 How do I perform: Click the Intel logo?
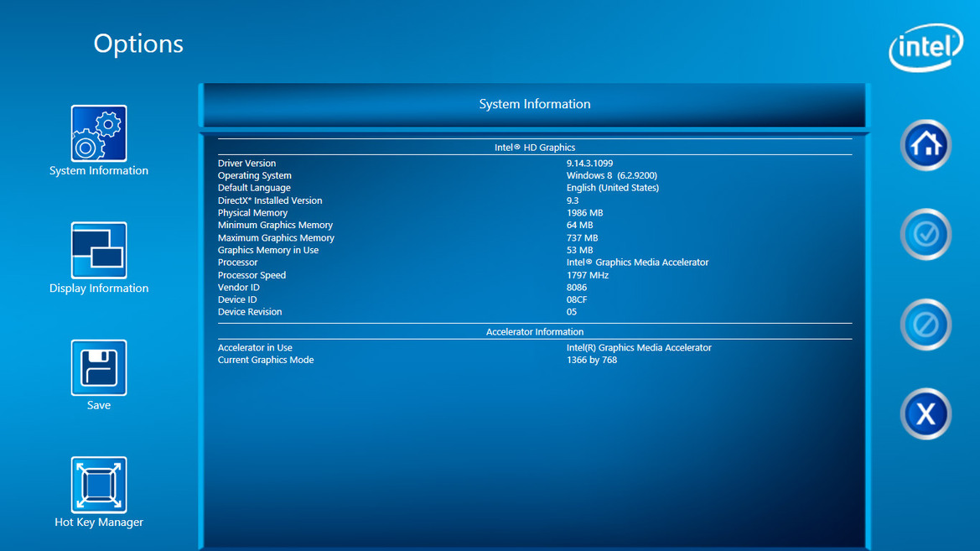click(926, 48)
